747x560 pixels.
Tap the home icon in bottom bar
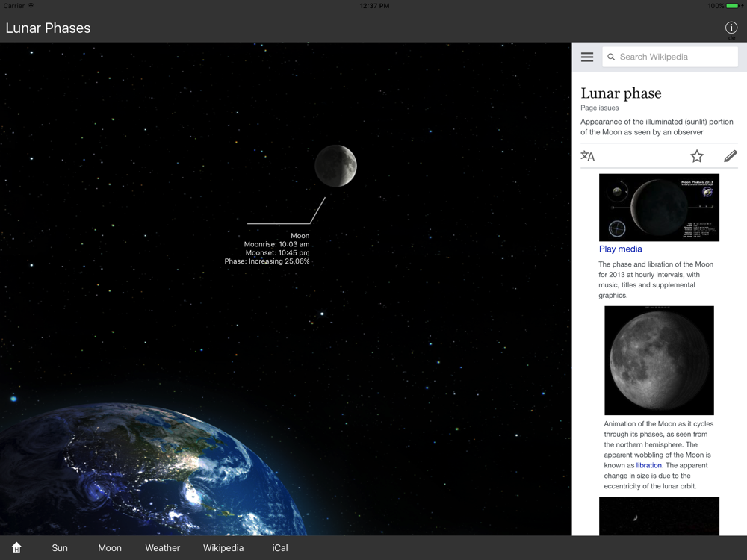[x=16, y=547]
